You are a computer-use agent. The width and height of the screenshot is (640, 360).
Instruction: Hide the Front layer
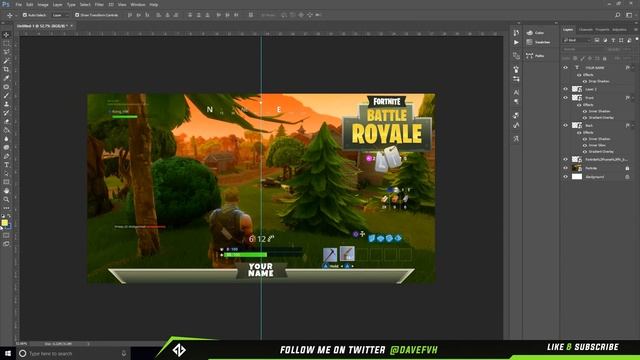(566, 98)
